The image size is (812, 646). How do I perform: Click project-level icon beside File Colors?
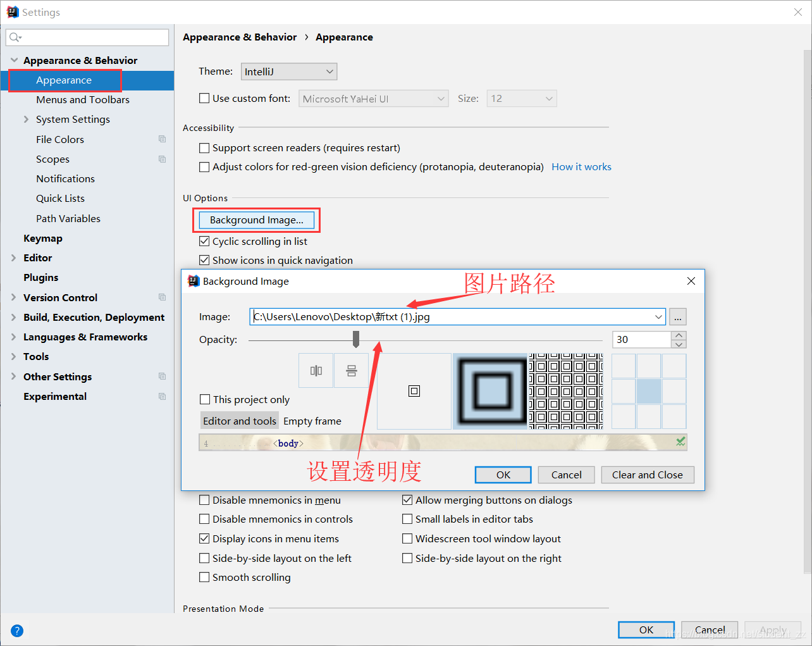point(163,139)
